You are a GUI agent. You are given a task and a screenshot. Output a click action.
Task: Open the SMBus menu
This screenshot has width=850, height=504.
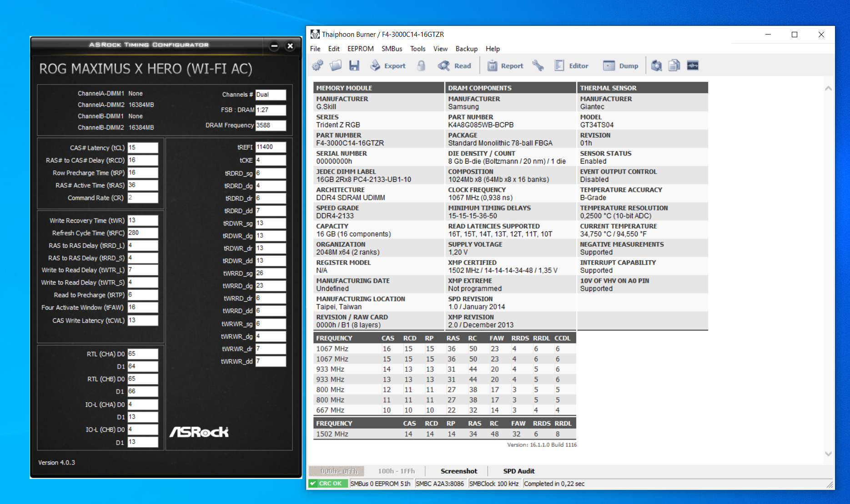click(x=392, y=49)
